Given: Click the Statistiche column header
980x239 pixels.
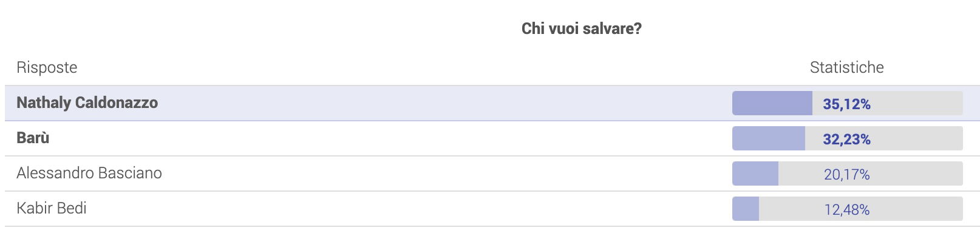Looking at the screenshot, I should click(847, 67).
